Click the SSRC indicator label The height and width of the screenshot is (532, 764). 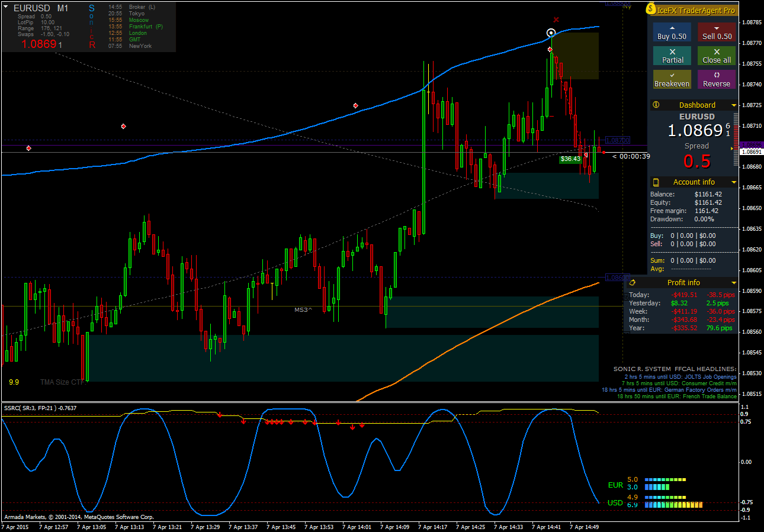click(x=40, y=408)
